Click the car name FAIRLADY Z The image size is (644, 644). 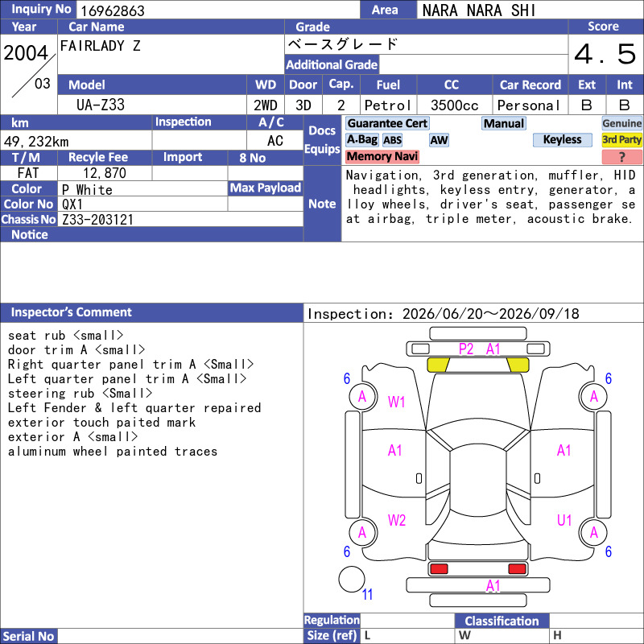pyautogui.click(x=100, y=46)
